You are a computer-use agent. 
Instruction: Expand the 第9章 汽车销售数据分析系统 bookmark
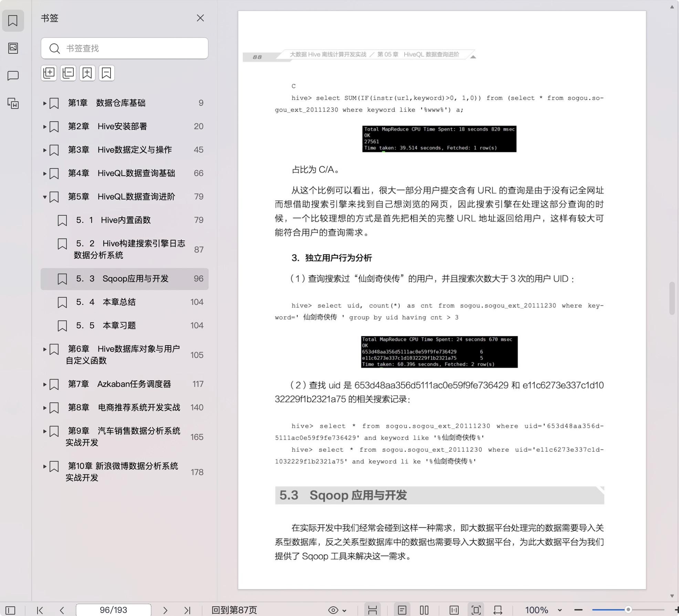click(44, 431)
